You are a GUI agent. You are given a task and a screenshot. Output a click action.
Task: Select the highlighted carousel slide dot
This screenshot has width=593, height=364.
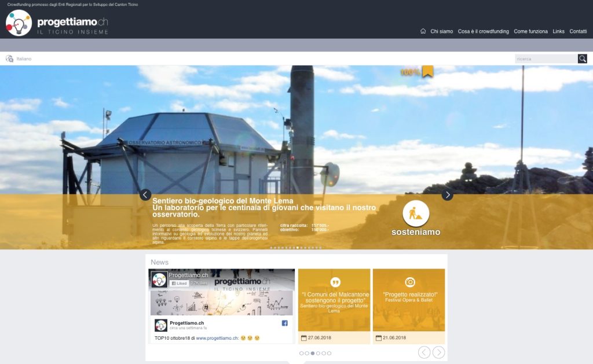[x=296, y=246]
